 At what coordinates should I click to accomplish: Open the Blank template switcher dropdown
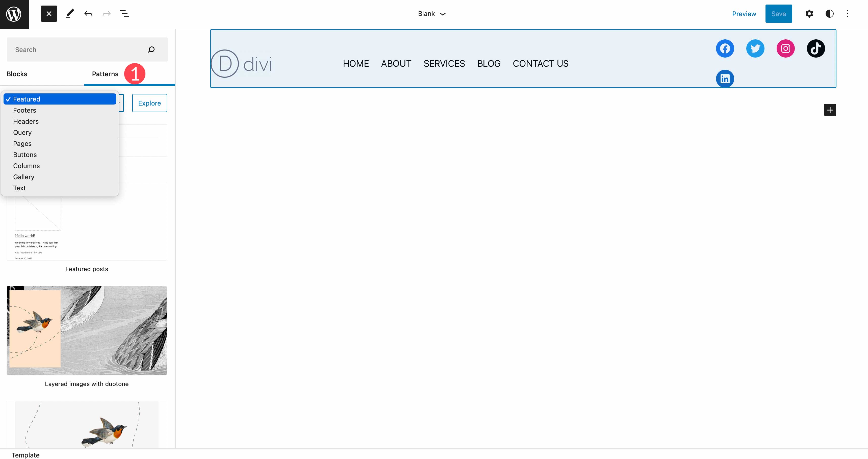click(x=432, y=14)
